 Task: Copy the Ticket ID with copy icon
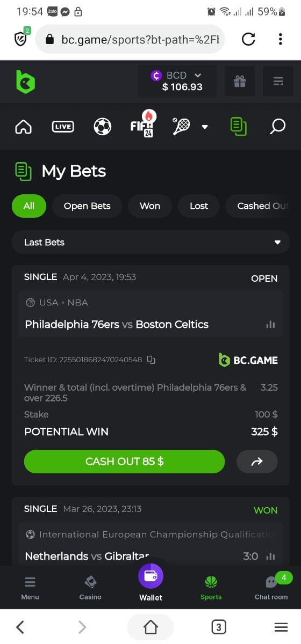point(151,360)
